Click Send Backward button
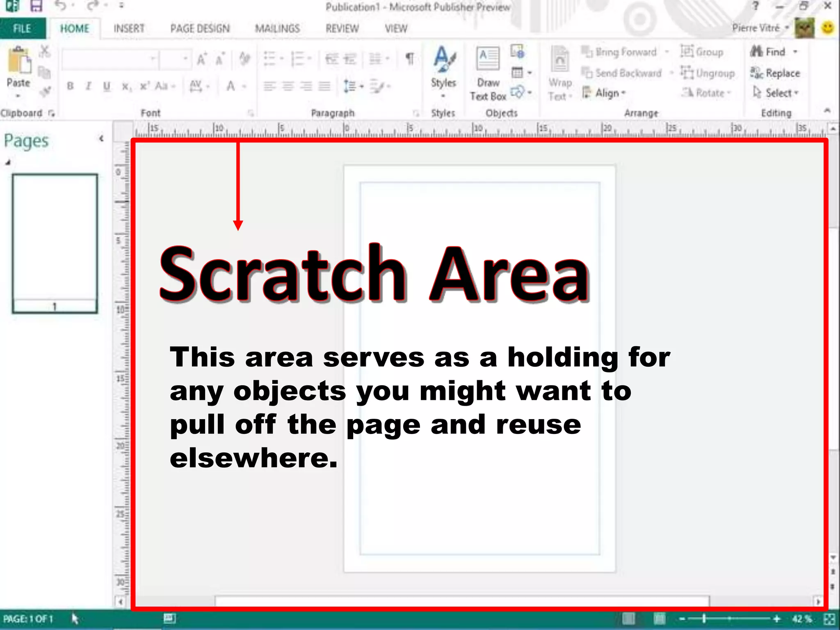840x630 pixels. pyautogui.click(x=622, y=73)
